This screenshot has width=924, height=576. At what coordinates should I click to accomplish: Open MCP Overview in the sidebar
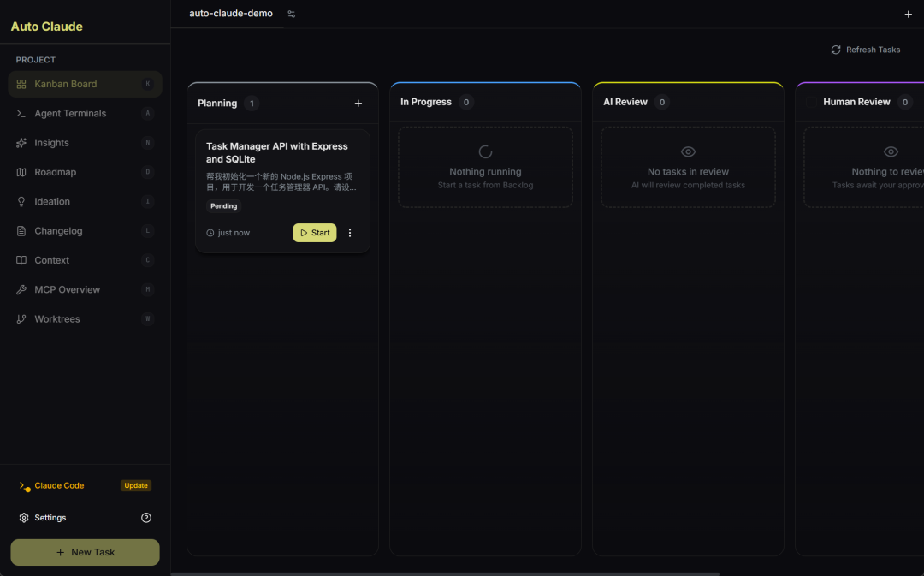click(x=85, y=289)
